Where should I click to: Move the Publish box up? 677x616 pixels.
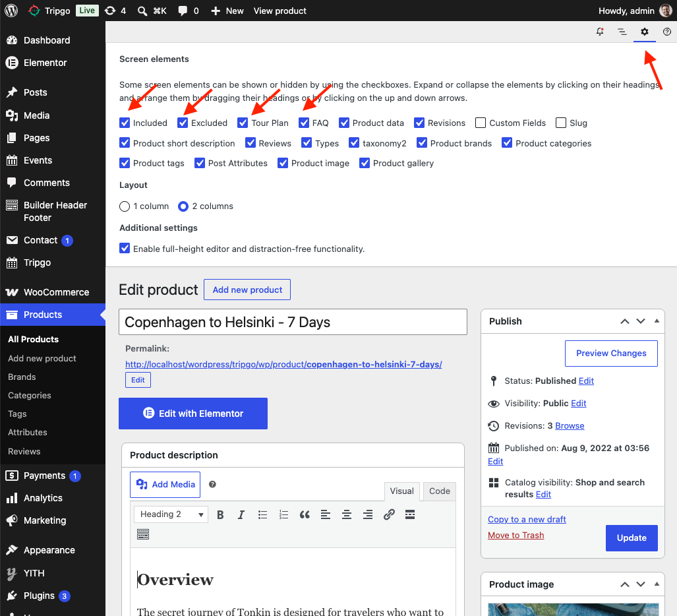624,321
